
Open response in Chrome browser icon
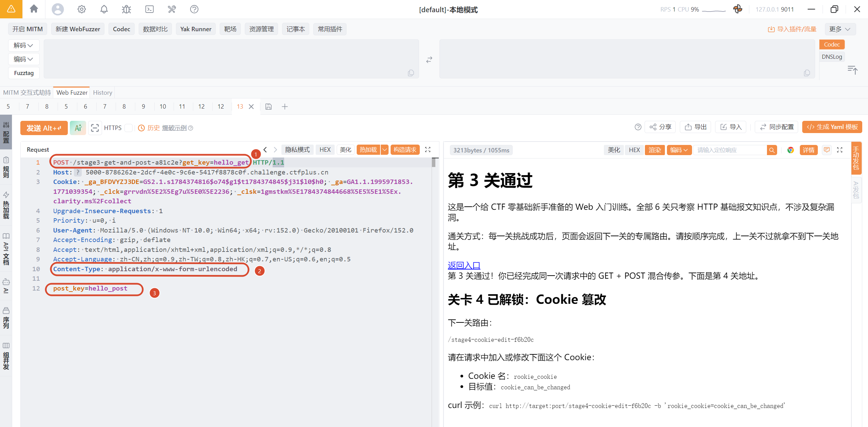point(790,150)
